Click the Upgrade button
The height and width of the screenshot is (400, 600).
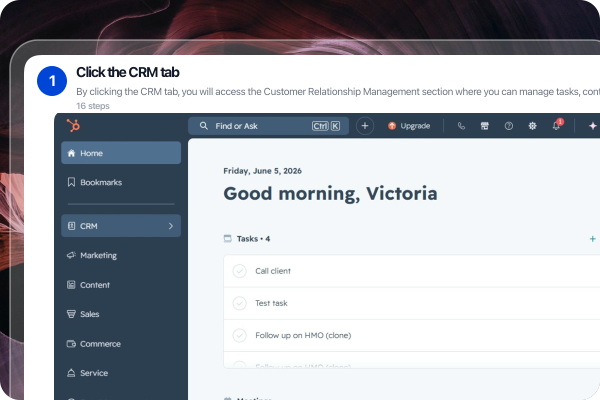(409, 126)
